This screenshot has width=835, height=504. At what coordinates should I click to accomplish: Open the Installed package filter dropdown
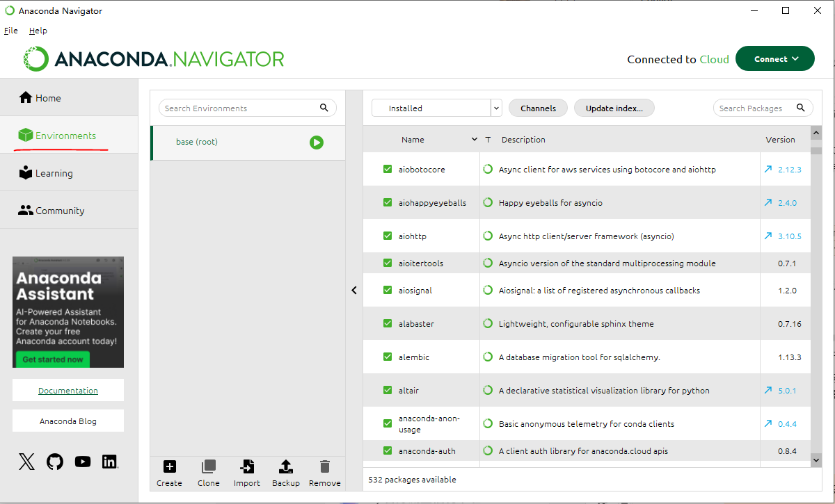436,108
